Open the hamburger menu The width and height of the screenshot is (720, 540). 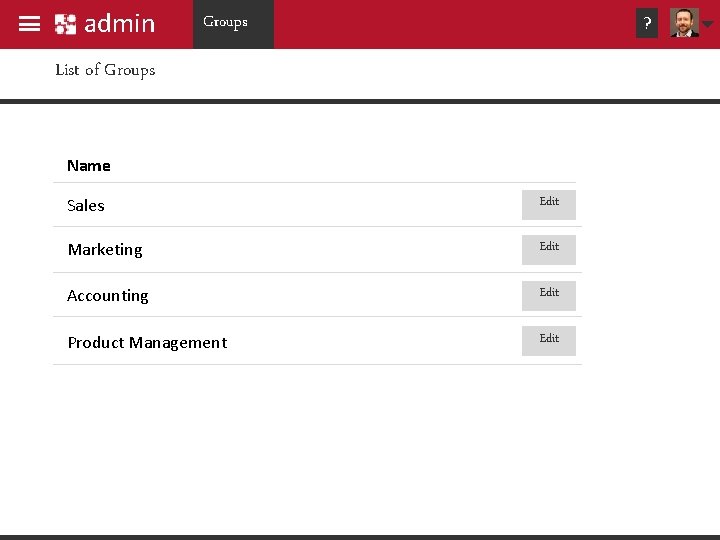(29, 24)
